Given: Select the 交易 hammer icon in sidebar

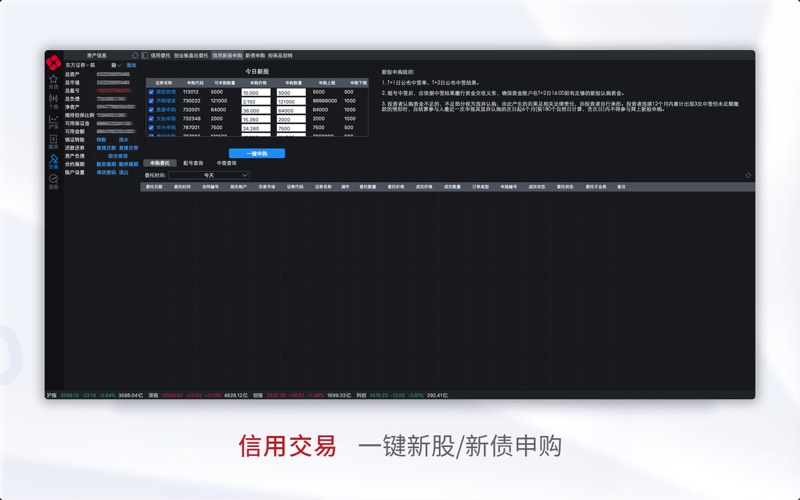Looking at the screenshot, I should pos(54,162).
